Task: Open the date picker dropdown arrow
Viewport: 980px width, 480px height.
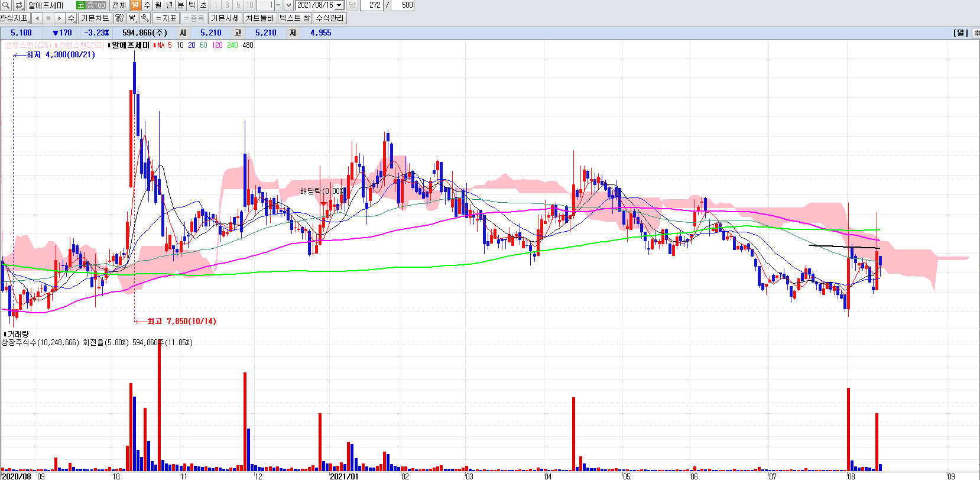Action: [x=339, y=5]
